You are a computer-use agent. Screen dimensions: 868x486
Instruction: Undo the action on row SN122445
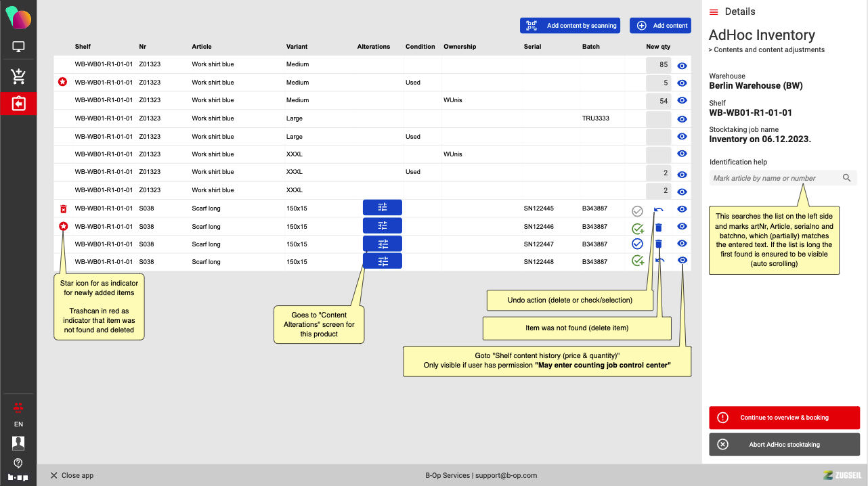658,211
